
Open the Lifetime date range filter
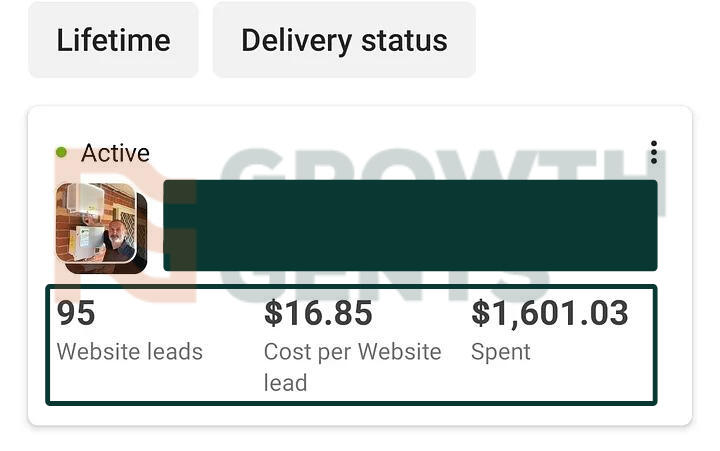pyautogui.click(x=113, y=40)
